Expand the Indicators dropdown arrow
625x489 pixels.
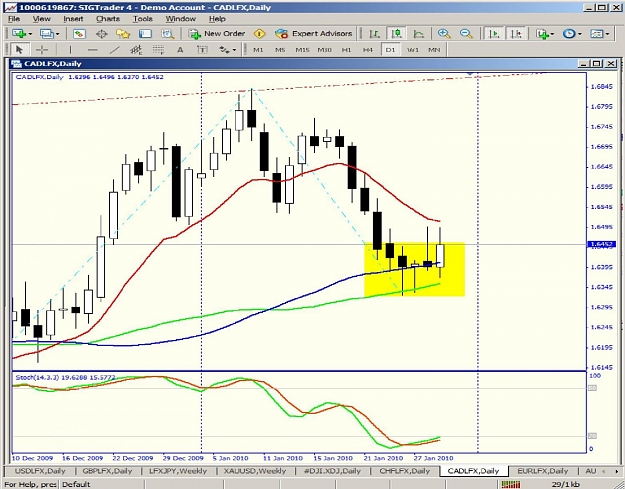coord(552,34)
